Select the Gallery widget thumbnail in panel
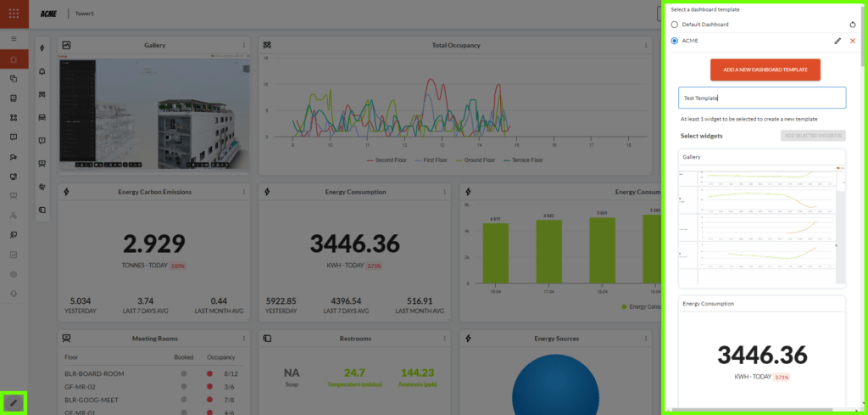Viewport: 868px width, 415px height. click(761, 216)
